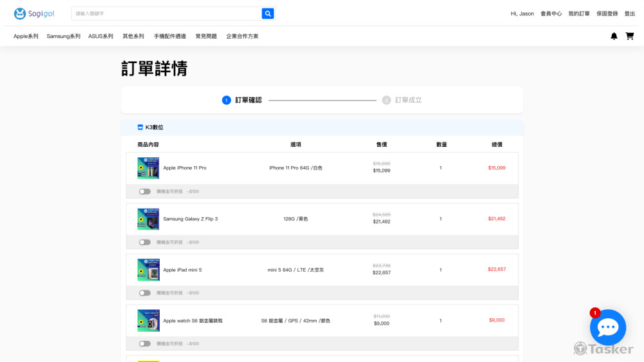Image resolution: width=644 pixels, height=362 pixels.
Task: Click the Sogi go! logo
Action: click(x=34, y=14)
